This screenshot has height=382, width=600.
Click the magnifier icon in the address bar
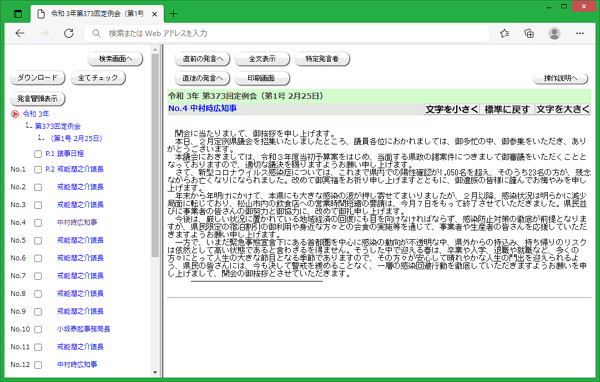pos(96,33)
